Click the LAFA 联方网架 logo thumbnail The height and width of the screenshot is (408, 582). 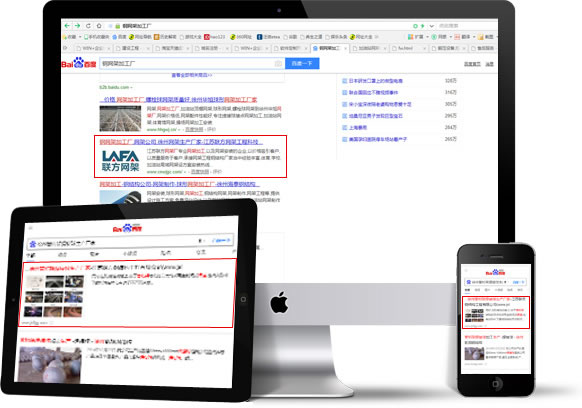(120, 160)
